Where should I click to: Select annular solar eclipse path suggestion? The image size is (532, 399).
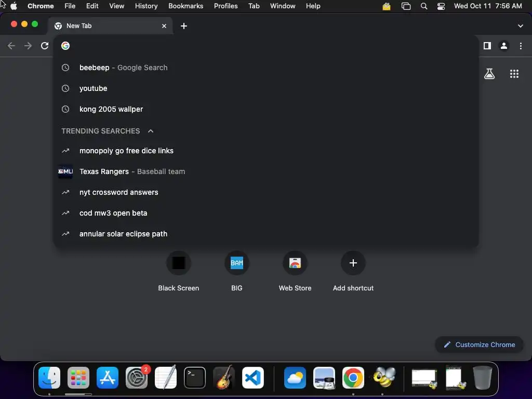coord(266,234)
